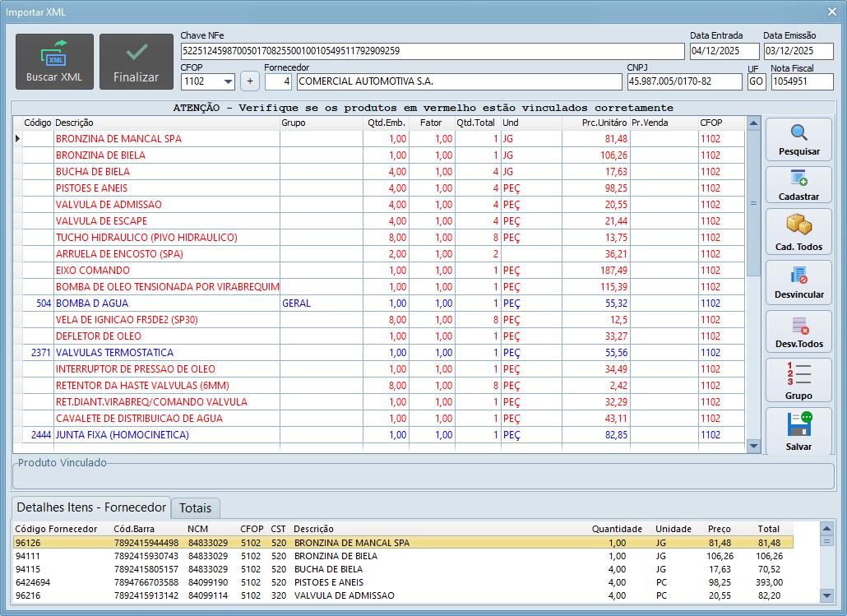The height and width of the screenshot is (616, 847).
Task: Click the Data Entrada date field
Action: coord(724,51)
